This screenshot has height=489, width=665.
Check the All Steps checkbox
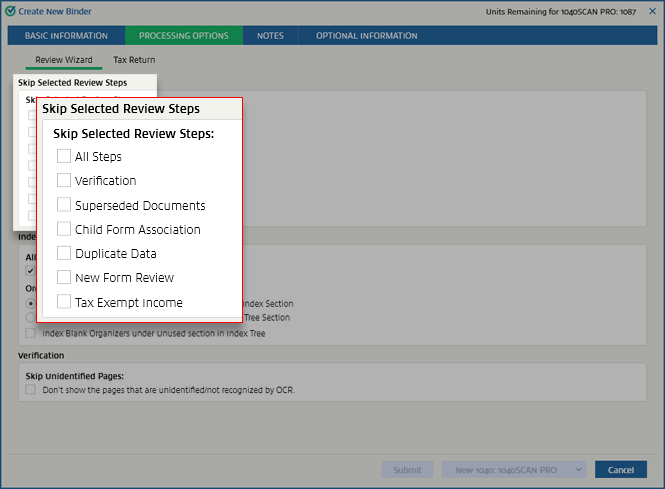tap(64, 156)
